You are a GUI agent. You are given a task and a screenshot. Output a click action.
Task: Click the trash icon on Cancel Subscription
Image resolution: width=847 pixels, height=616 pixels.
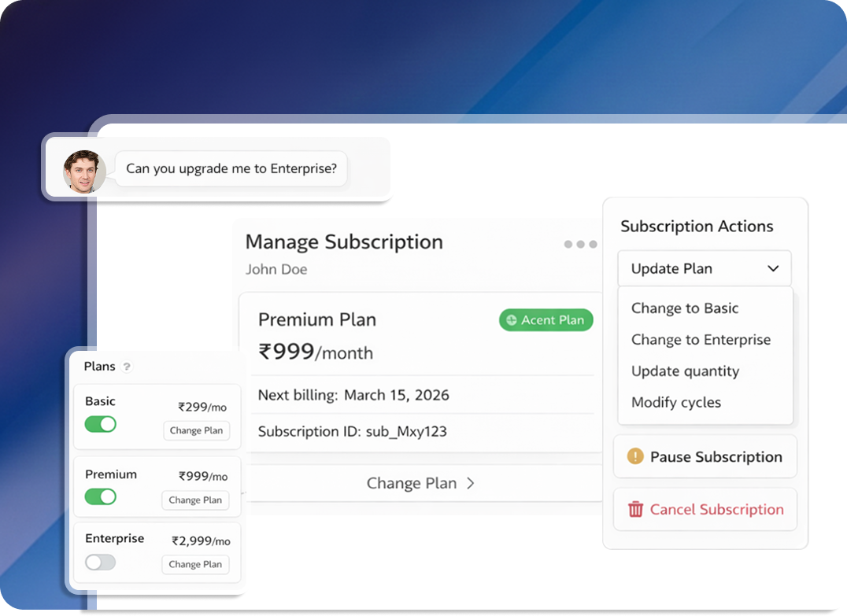pos(635,509)
